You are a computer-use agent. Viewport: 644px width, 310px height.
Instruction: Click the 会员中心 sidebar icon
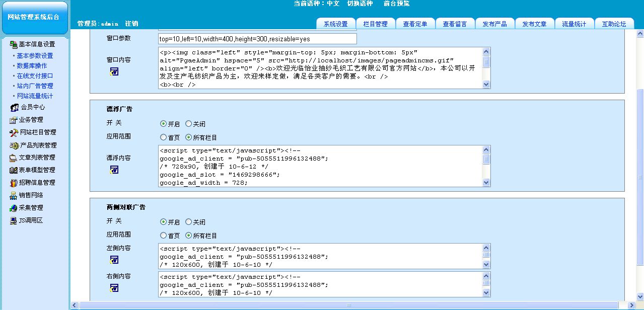pos(14,107)
